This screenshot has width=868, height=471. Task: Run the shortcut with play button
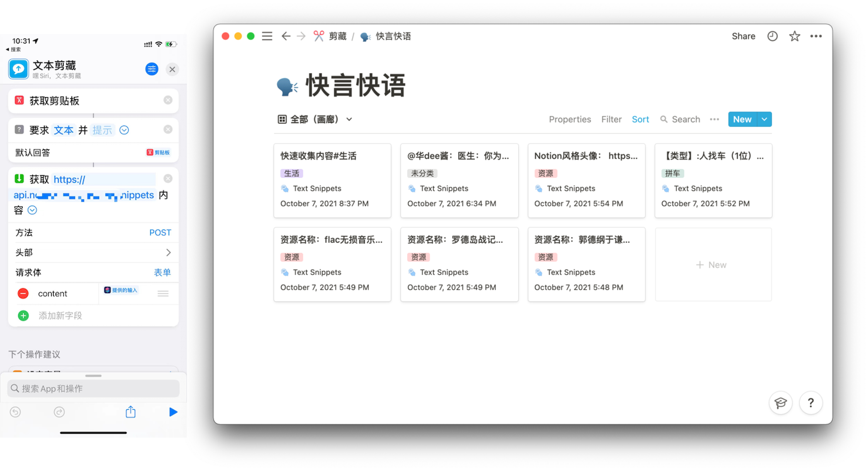(173, 412)
